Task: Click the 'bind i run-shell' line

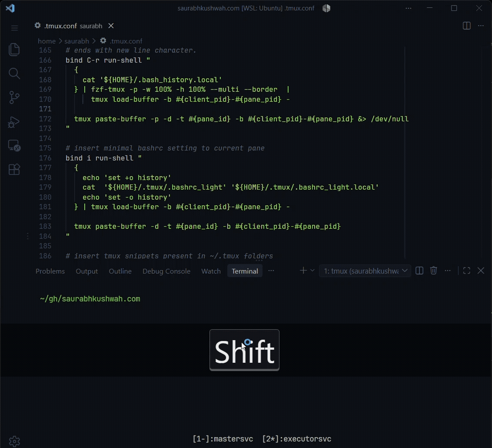Action: 103,158
